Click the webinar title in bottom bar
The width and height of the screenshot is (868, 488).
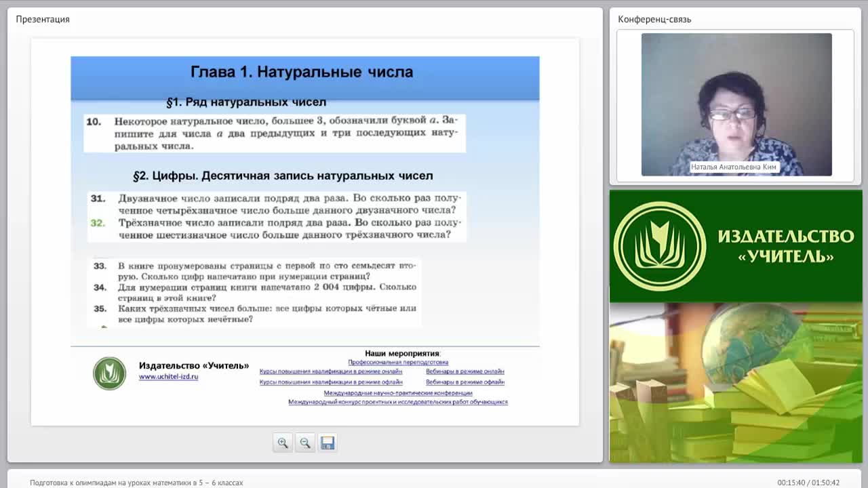136,483
